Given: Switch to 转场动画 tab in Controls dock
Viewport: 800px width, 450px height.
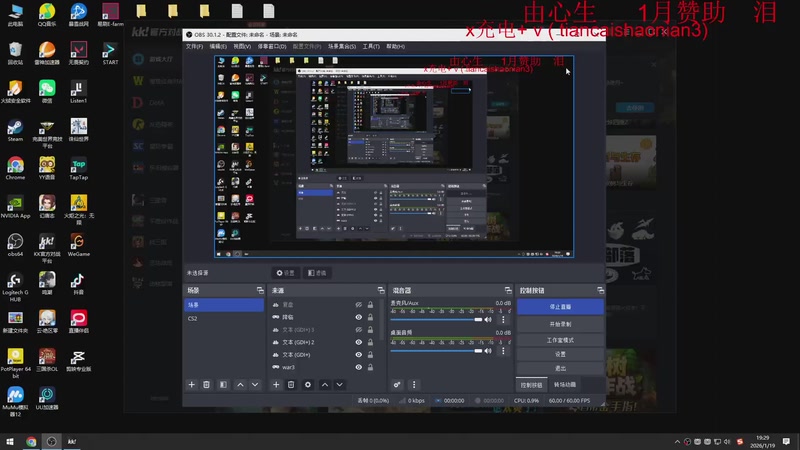Looking at the screenshot, I should [x=564, y=385].
